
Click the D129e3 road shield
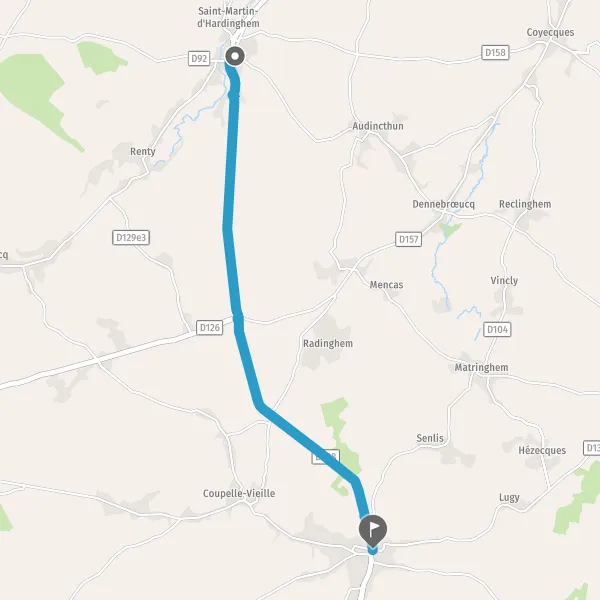click(x=131, y=238)
